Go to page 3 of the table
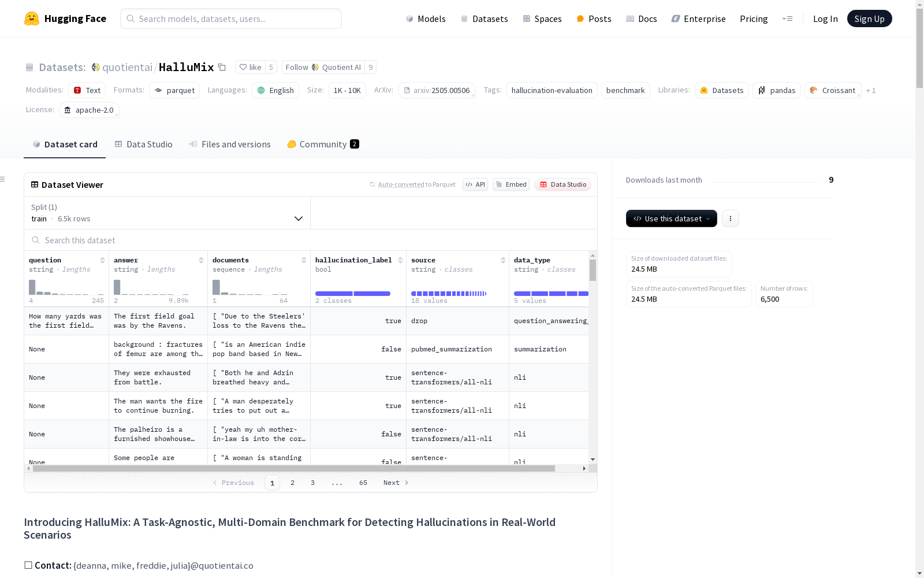This screenshot has width=924, height=578. [x=313, y=483]
